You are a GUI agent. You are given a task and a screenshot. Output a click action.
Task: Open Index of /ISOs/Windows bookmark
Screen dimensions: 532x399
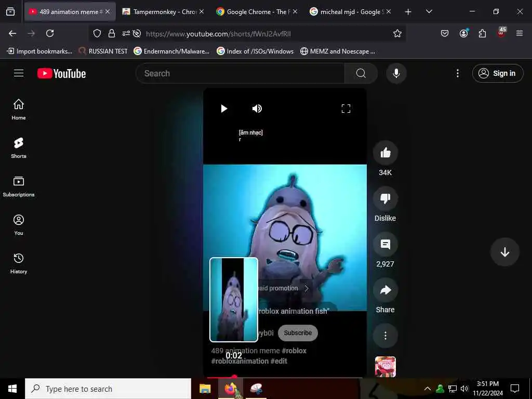coord(255,51)
